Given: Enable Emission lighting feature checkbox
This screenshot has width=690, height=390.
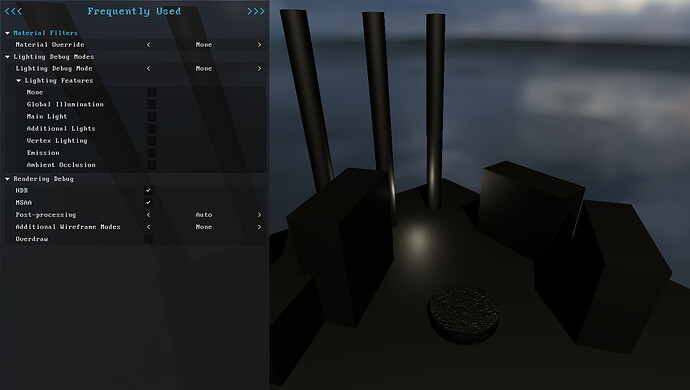Looking at the screenshot, I should coord(152,153).
